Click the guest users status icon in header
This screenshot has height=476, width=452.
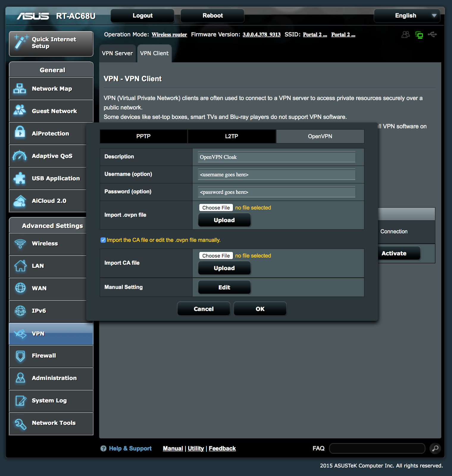(406, 35)
